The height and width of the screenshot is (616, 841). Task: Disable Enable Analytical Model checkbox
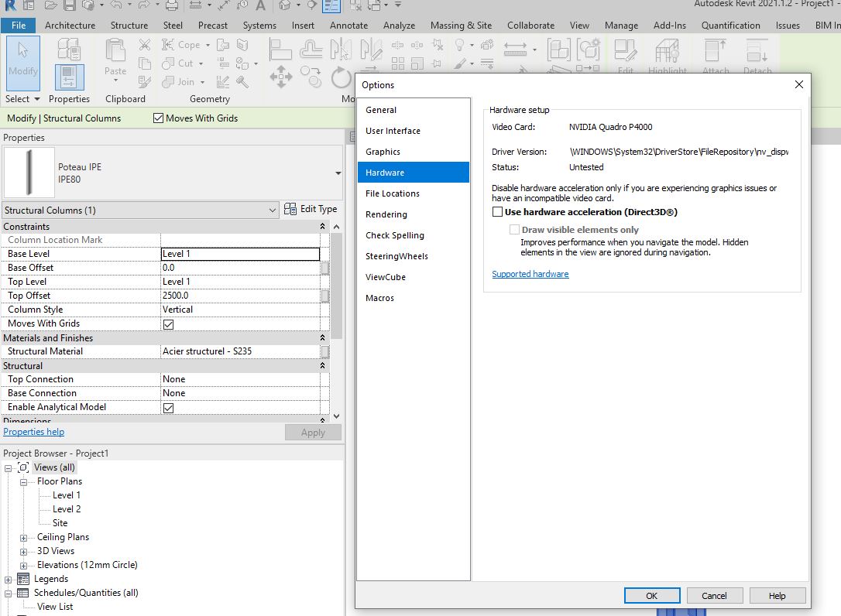[x=168, y=406]
